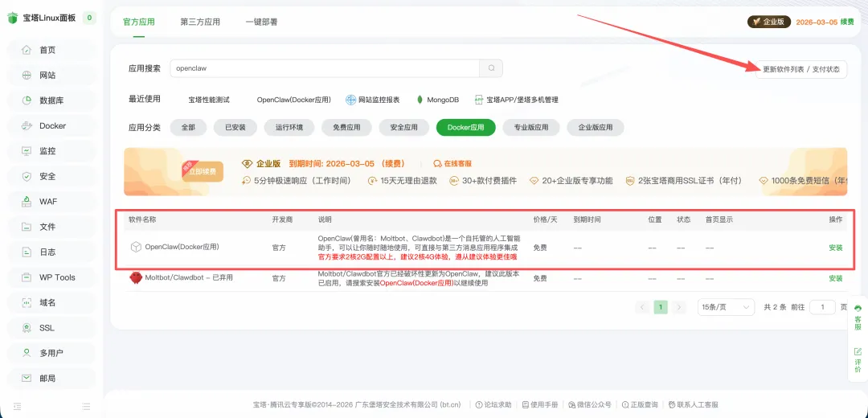This screenshot has height=418, width=868.
Task: Click the WAF sidebar icon
Action: pos(26,202)
